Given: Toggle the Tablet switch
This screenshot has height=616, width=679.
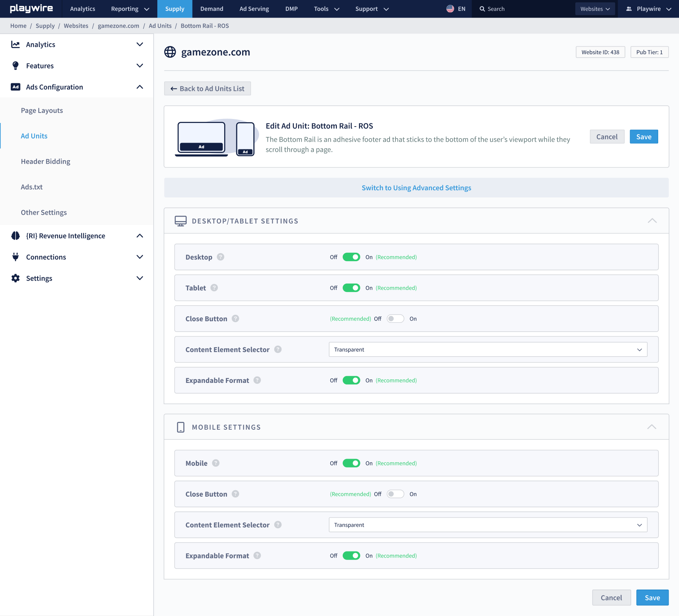Looking at the screenshot, I should click(x=352, y=288).
